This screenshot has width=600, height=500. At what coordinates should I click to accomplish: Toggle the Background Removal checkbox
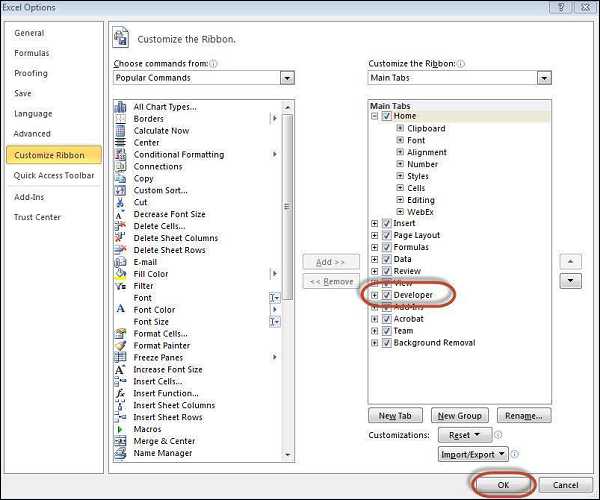(386, 343)
